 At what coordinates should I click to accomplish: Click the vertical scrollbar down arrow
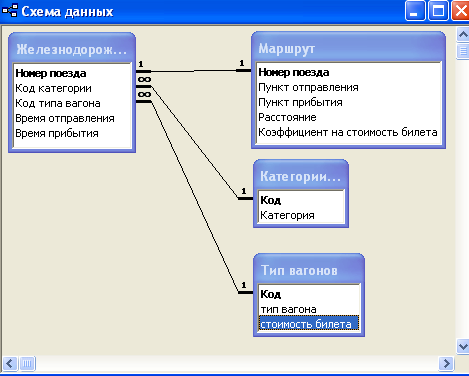point(463,346)
